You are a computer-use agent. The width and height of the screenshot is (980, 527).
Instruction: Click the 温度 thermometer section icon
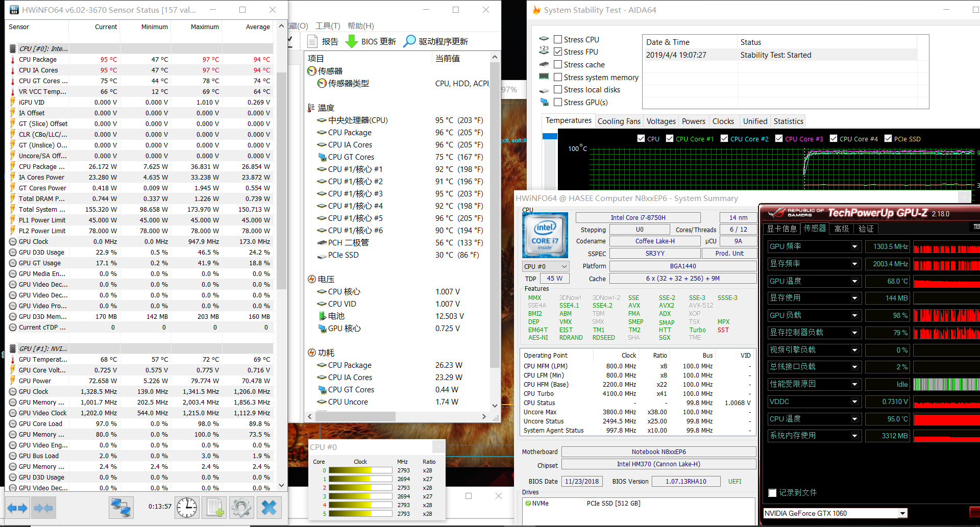coord(311,108)
